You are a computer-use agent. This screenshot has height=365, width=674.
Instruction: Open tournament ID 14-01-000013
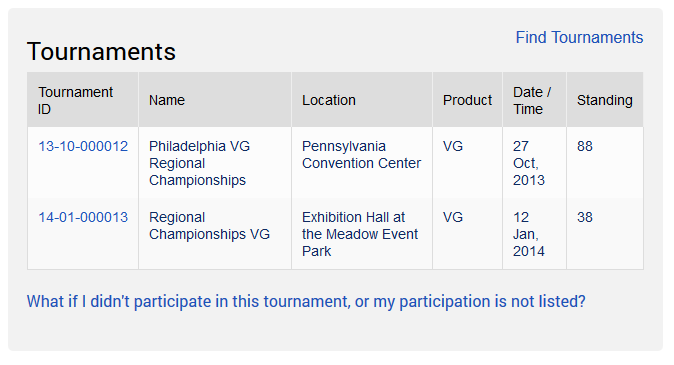(x=83, y=217)
